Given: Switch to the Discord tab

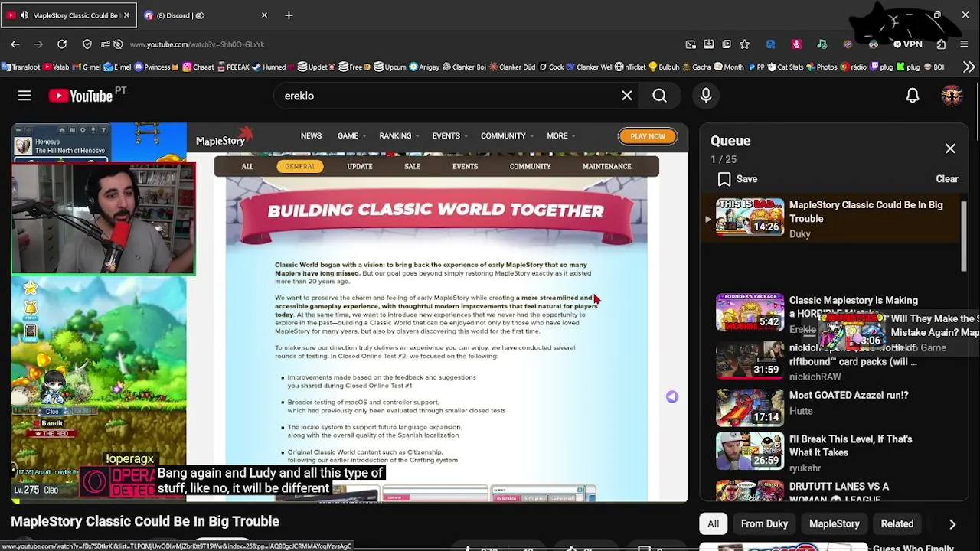Looking at the screenshot, I should (x=207, y=15).
